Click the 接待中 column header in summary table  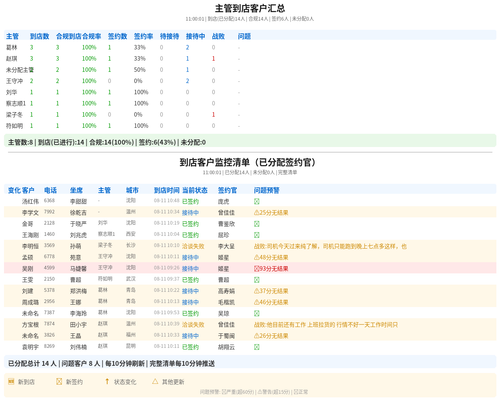point(195,36)
